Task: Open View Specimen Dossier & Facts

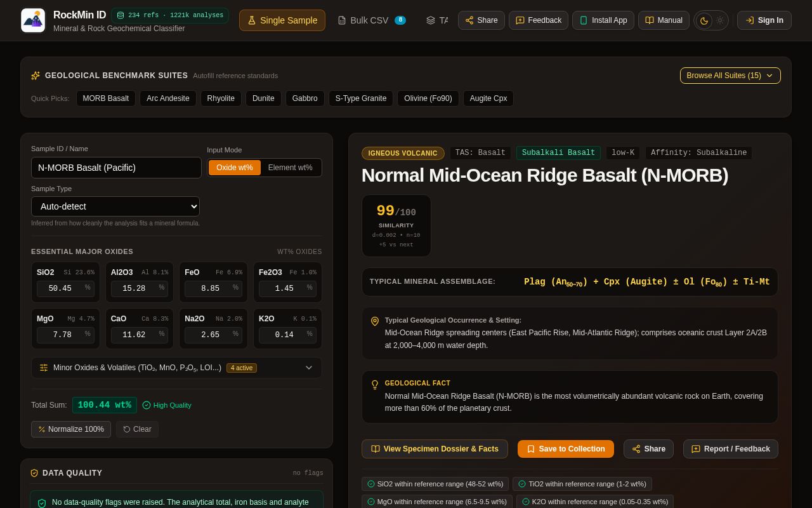Action: click(435, 449)
